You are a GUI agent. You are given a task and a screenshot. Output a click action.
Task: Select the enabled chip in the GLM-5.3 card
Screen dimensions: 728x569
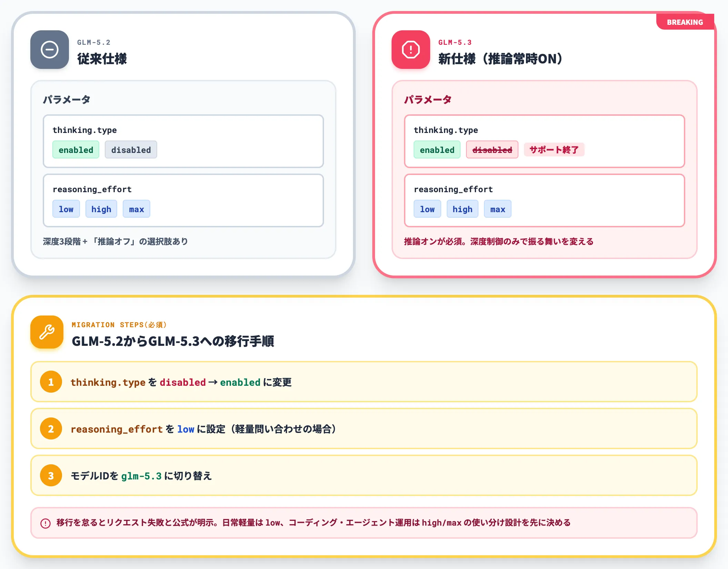click(x=437, y=149)
